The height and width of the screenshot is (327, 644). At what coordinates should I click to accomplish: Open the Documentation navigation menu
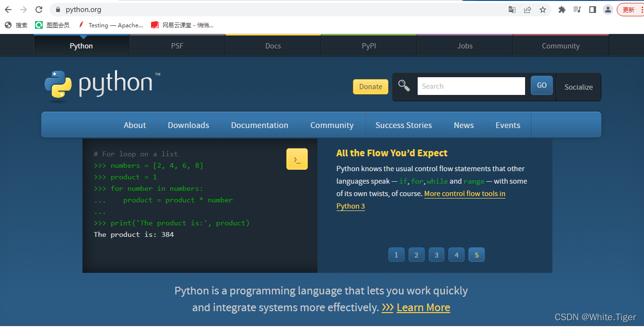coord(260,125)
